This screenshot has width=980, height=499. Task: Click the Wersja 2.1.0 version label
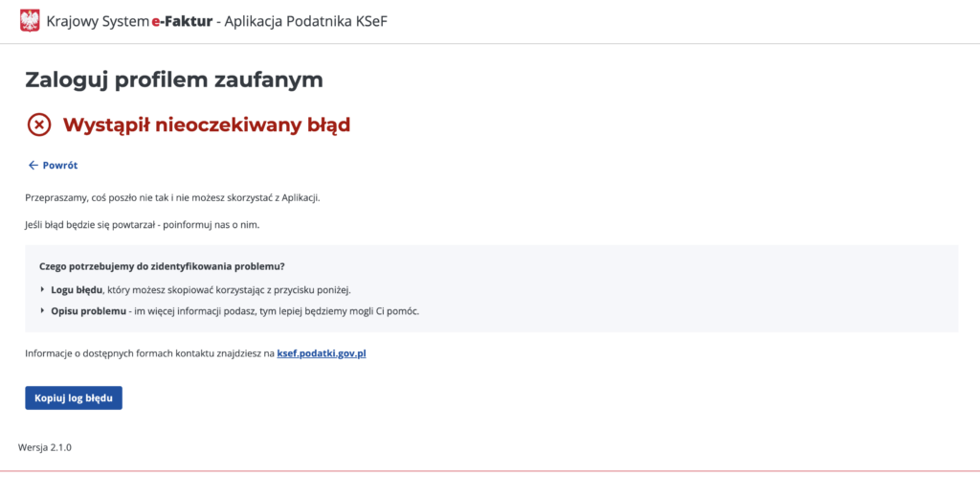[x=45, y=447]
